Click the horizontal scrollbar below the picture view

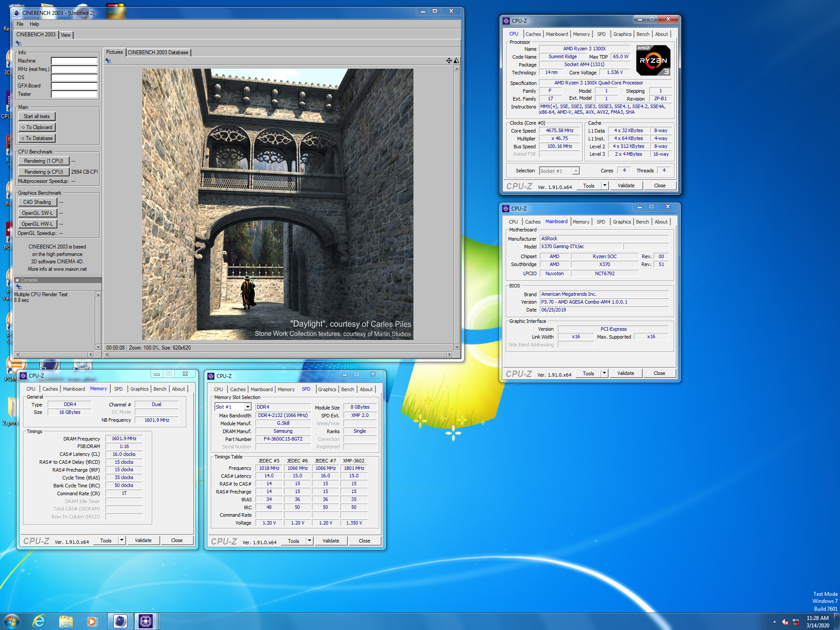coord(278,355)
